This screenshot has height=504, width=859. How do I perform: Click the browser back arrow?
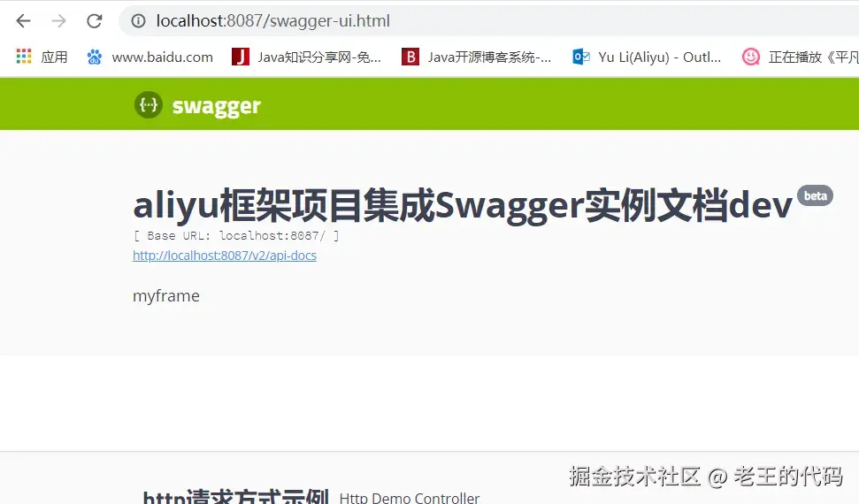pyautogui.click(x=24, y=21)
